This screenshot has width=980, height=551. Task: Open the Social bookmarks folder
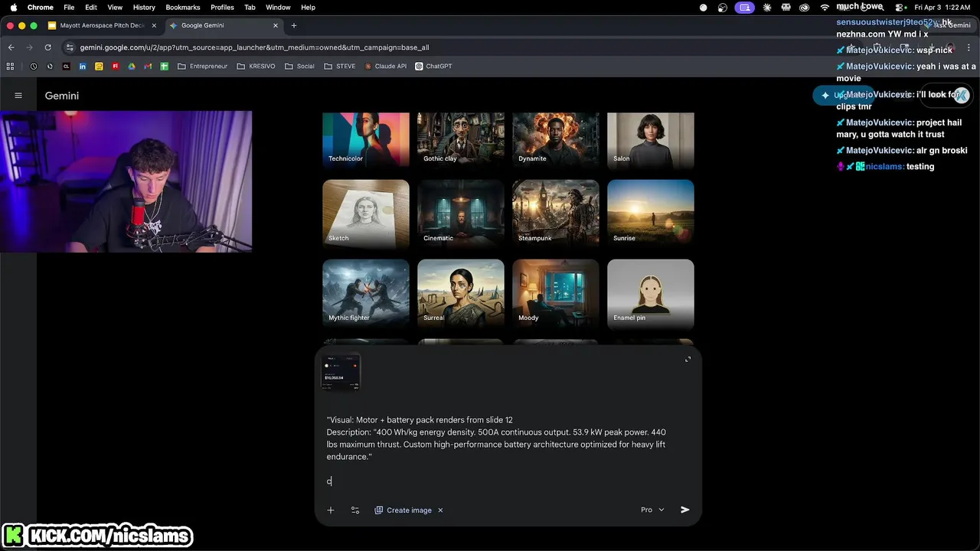(x=299, y=67)
